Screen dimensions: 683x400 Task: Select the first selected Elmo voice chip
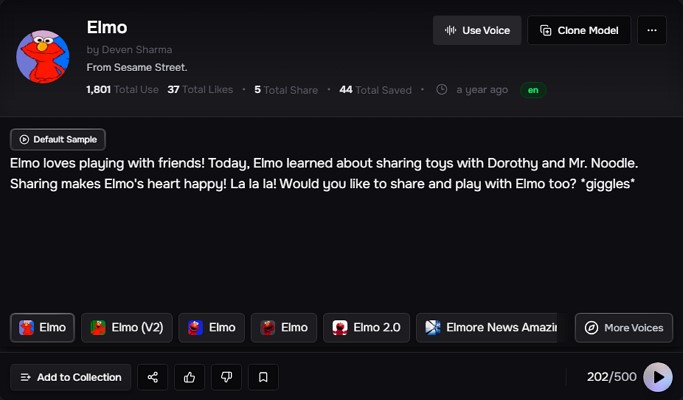click(42, 328)
